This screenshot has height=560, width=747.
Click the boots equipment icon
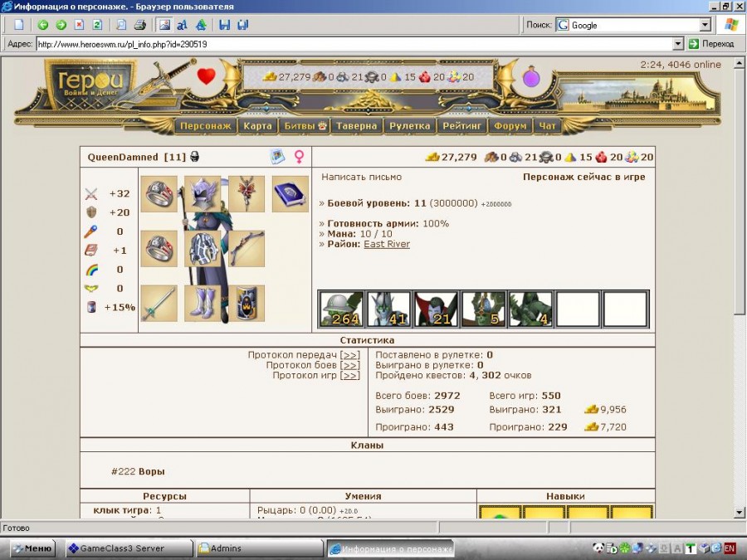click(x=203, y=304)
